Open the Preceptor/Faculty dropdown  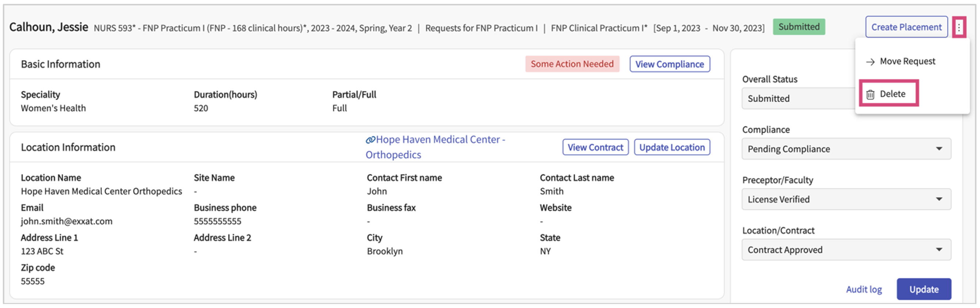846,200
